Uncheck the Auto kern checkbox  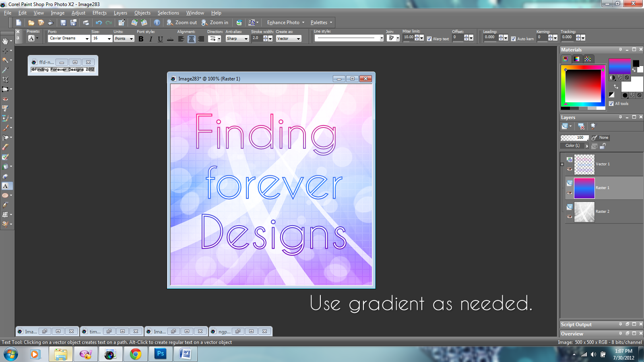point(514,39)
